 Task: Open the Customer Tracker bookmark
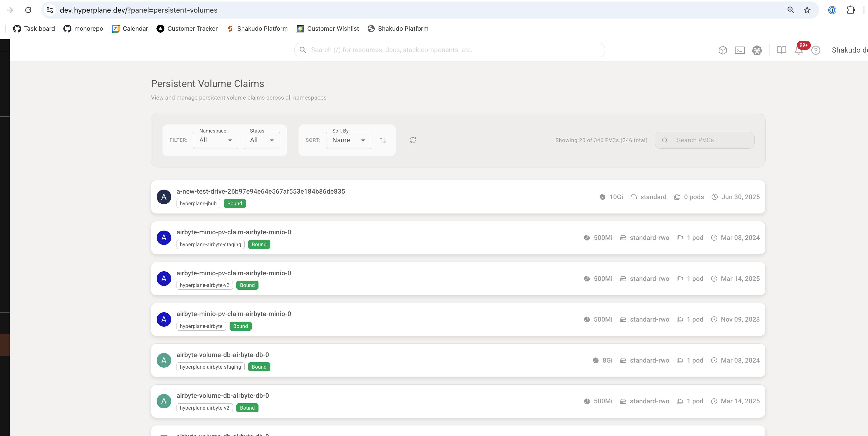(187, 29)
